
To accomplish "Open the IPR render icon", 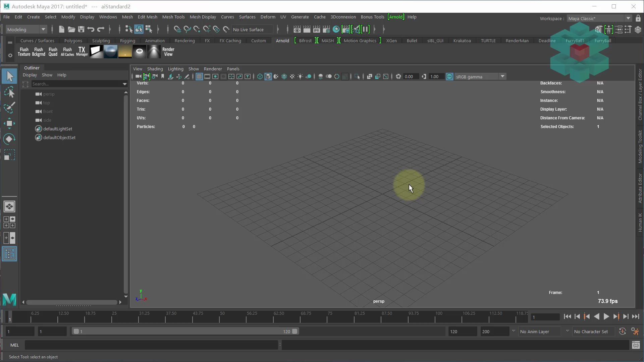I will pyautogui.click(x=316, y=29).
